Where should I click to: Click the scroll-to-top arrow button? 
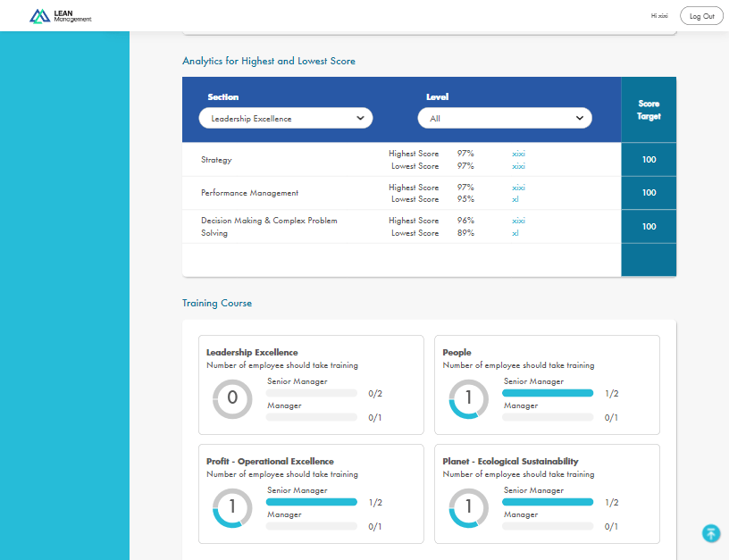[711, 533]
